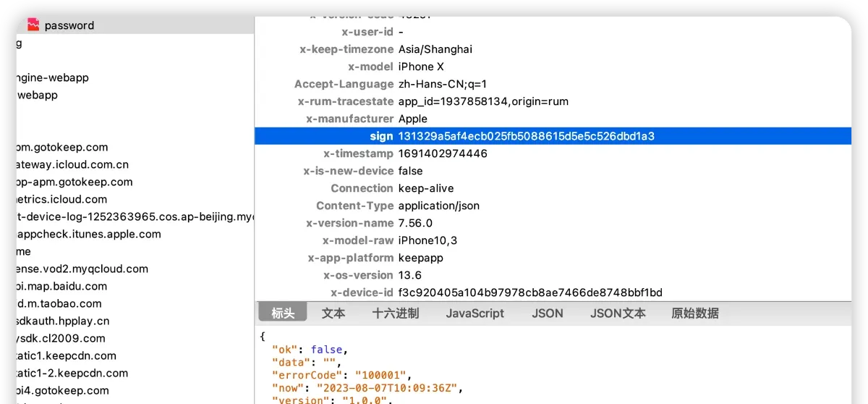This screenshot has height=404, width=868.
Task: Click the x-rum-tracestate app_id value
Action: tap(483, 101)
